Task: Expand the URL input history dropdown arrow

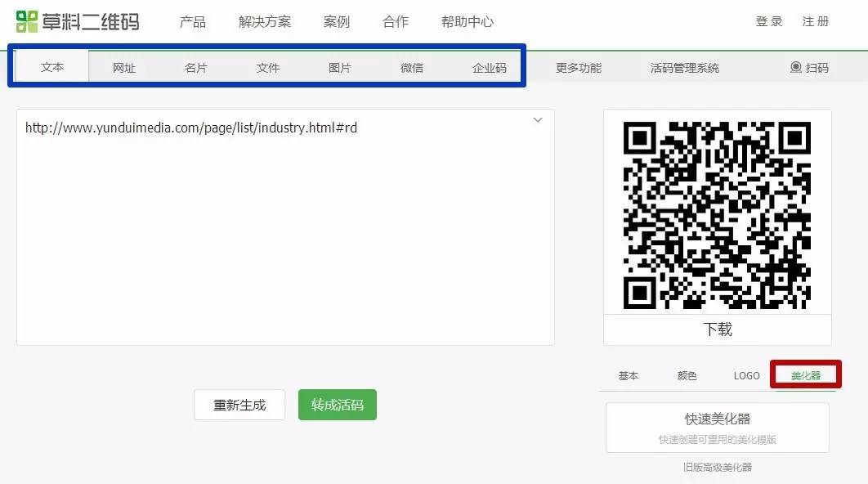Action: tap(538, 119)
